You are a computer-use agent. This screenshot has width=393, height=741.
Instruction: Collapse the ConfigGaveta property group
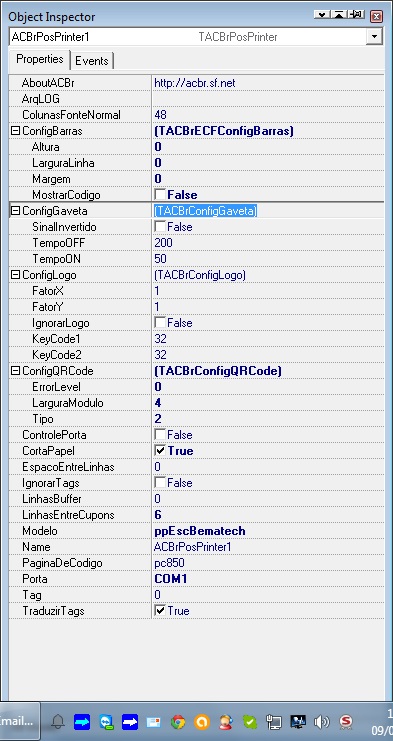point(15,211)
